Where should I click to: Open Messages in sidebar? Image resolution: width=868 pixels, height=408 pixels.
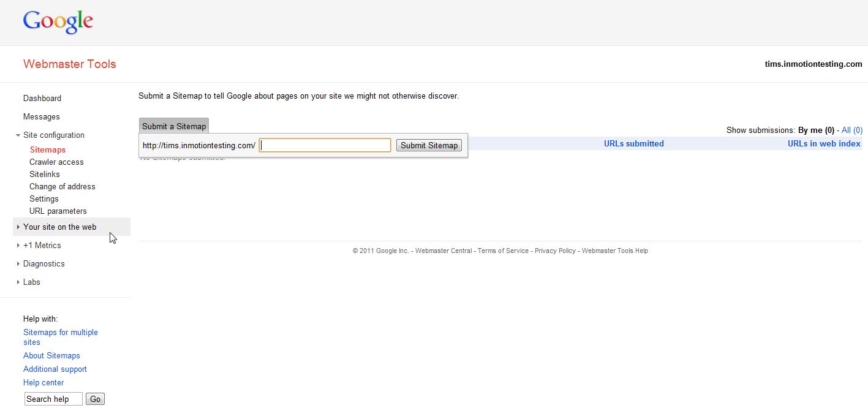pyautogui.click(x=42, y=116)
